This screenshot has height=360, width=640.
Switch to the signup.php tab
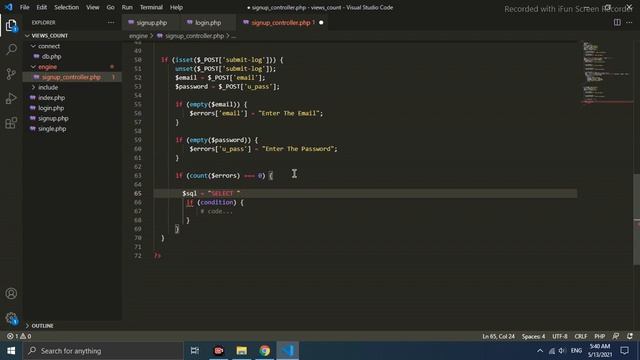coord(150,23)
